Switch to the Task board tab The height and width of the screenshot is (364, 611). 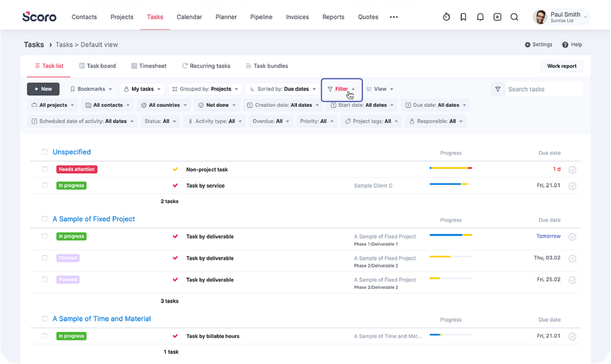97,66
